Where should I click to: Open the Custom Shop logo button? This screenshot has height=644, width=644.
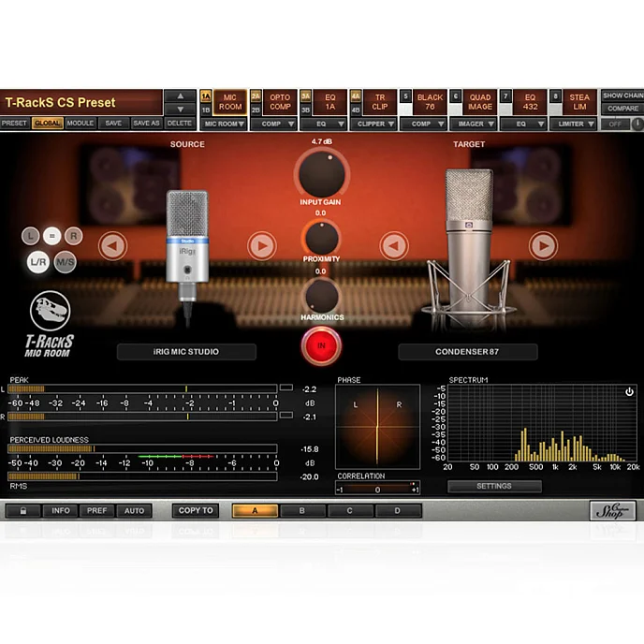point(613,511)
